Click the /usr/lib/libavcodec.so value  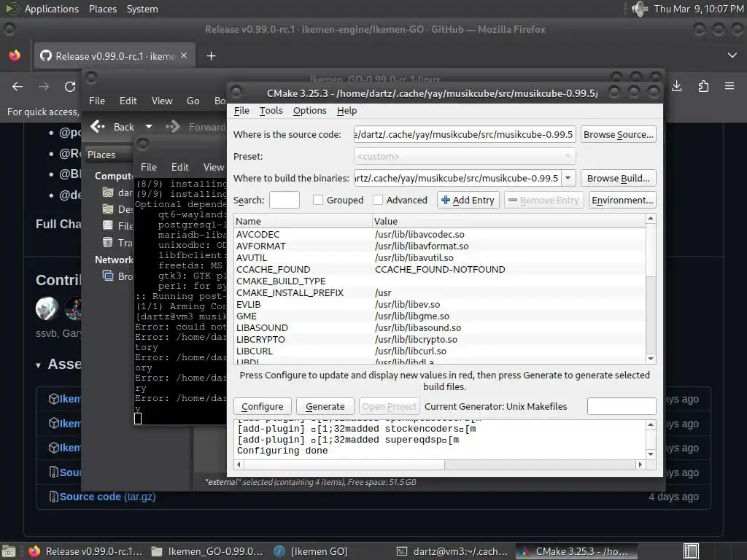pyautogui.click(x=419, y=234)
